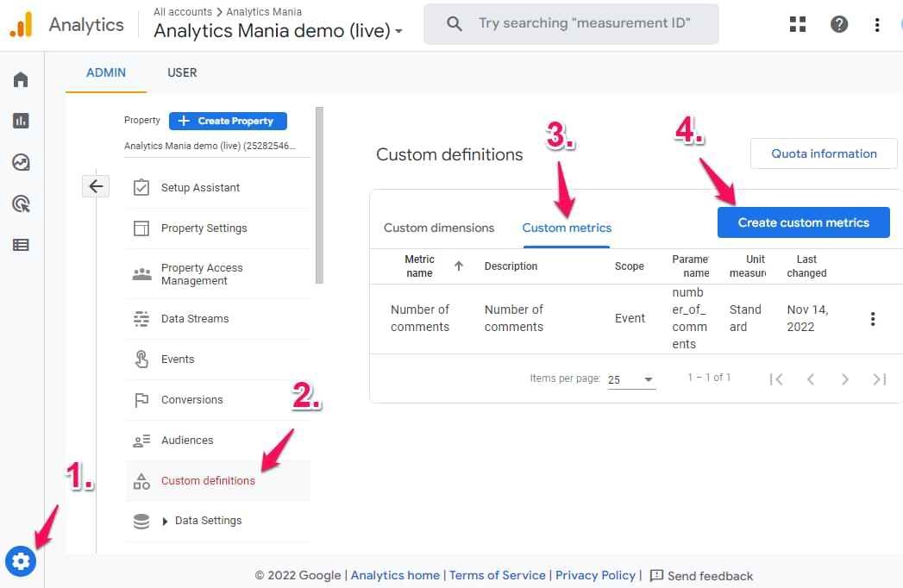The height and width of the screenshot is (588, 903).
Task: Open the Home icon in left sidebar
Action: pyautogui.click(x=21, y=79)
